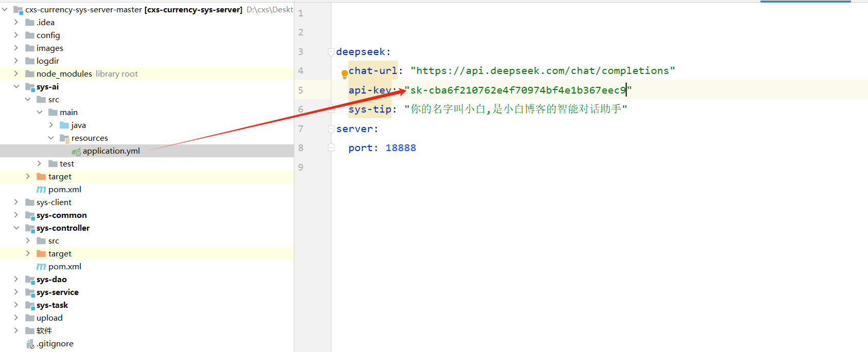The height and width of the screenshot is (352, 868).
Task: Click the yellow intention lightbulb icon
Action: 345,74
